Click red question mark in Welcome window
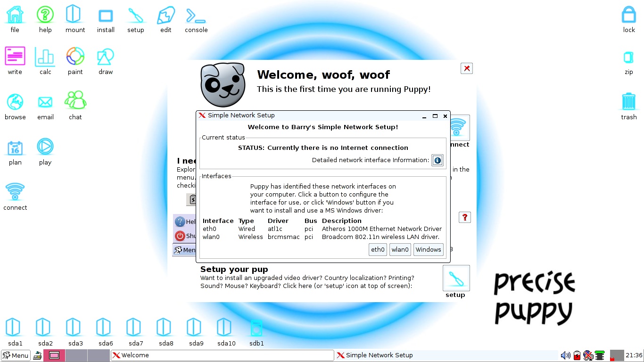The image size is (644, 362). (x=465, y=217)
